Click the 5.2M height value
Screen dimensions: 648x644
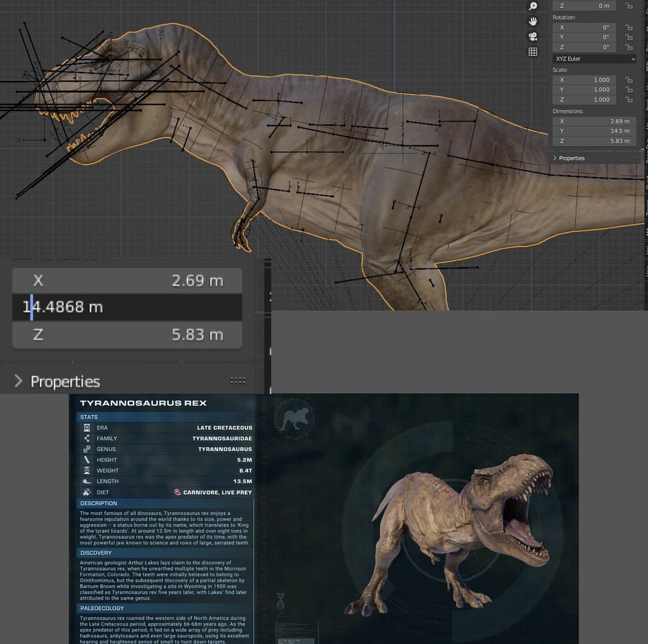[245, 460]
